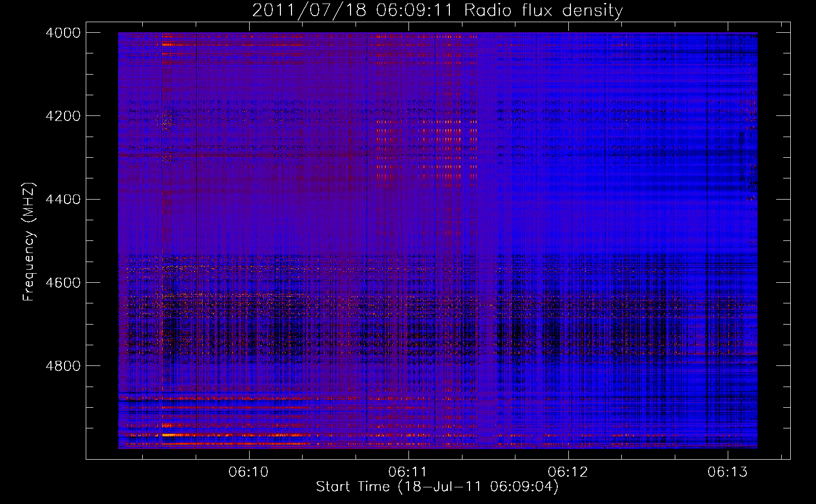Viewport: 816px width, 504px height.
Task: Click the "Start Time (18-Jul-11 06:09:04)" axis title
Action: [437, 487]
